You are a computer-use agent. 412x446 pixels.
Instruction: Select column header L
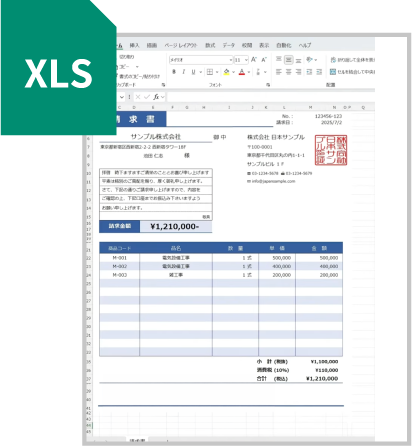(x=284, y=107)
